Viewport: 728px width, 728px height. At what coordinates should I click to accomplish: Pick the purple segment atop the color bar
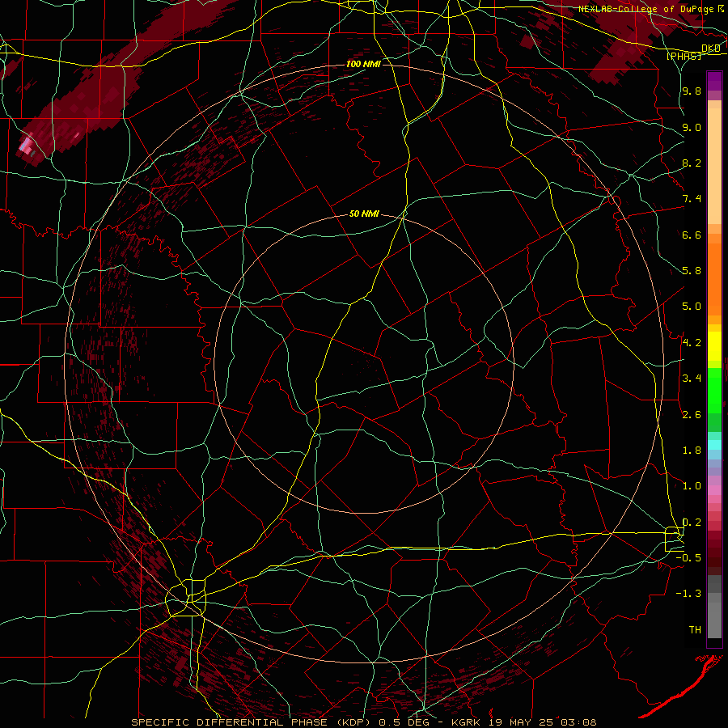tap(714, 81)
